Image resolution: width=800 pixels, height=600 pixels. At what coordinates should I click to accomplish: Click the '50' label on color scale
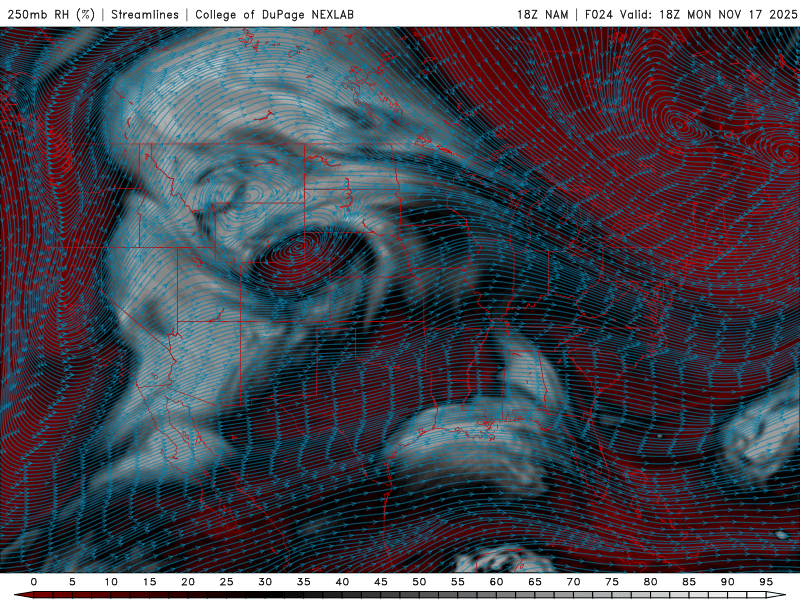coord(419,582)
